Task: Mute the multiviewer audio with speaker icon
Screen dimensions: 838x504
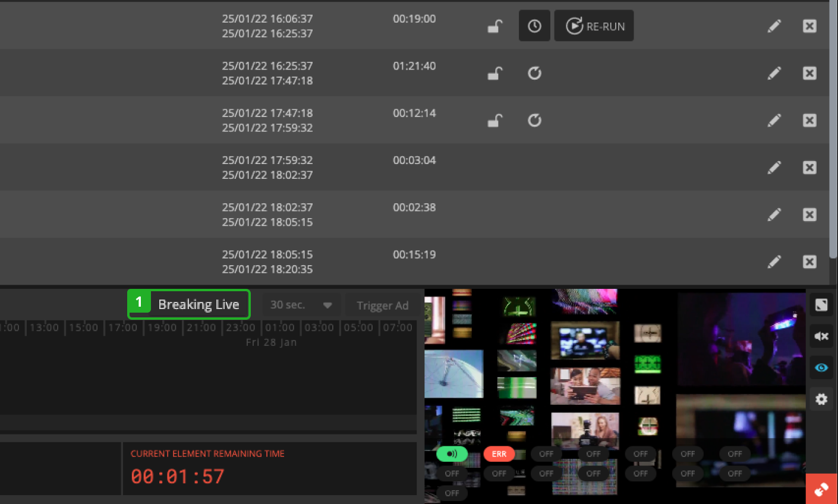Action: pyautogui.click(x=821, y=336)
